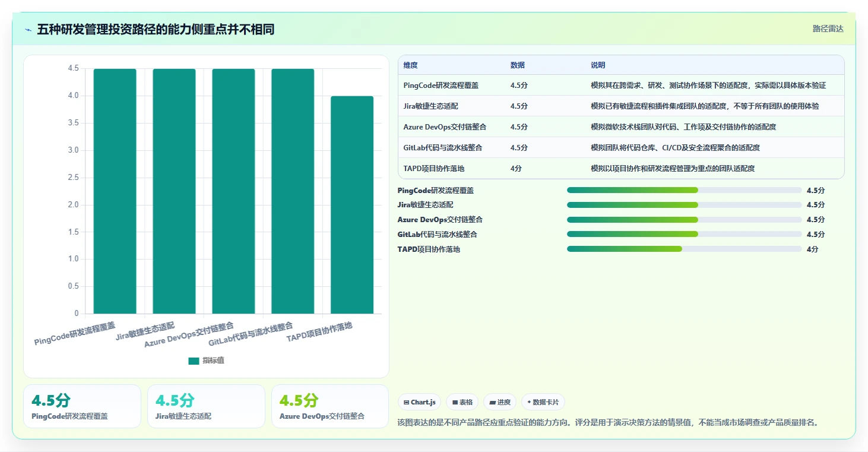
Task: Click the PingCode研发流程覆盖 progress bar
Action: tap(685, 190)
